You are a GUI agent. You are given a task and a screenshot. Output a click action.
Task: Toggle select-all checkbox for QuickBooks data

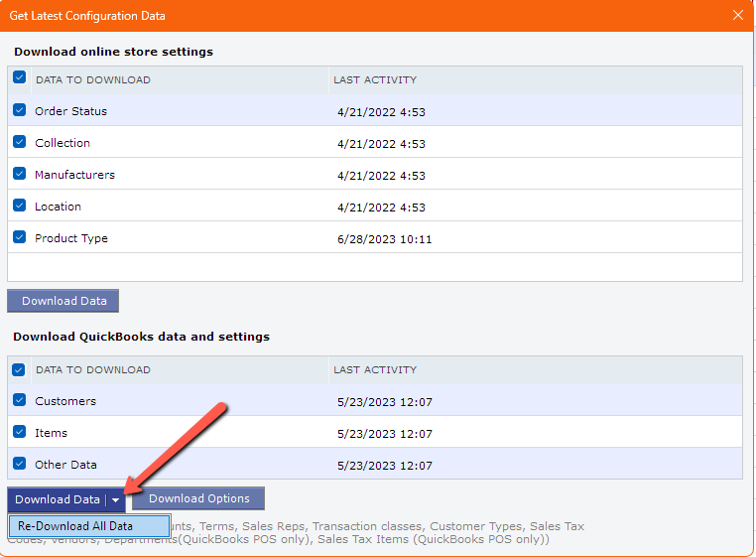point(20,369)
